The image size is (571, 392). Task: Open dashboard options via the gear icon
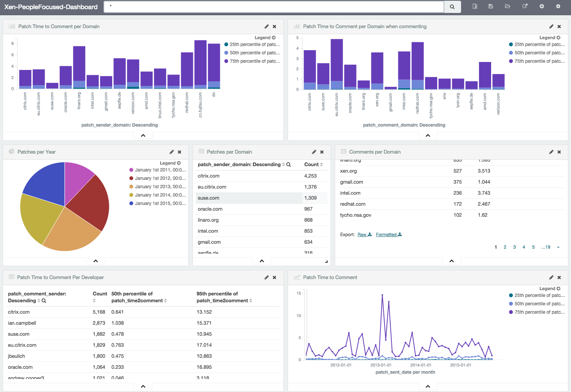click(x=558, y=6)
